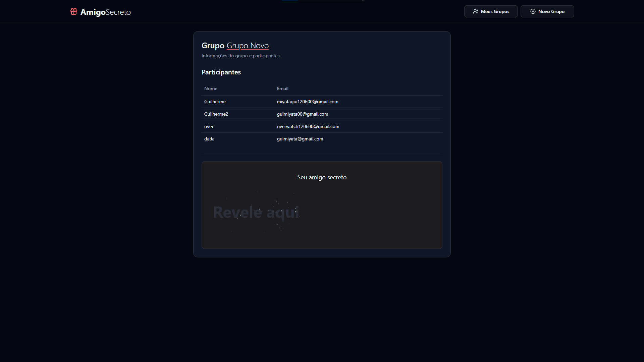Click the participant named dada
The height and width of the screenshot is (362, 644).
(209, 139)
